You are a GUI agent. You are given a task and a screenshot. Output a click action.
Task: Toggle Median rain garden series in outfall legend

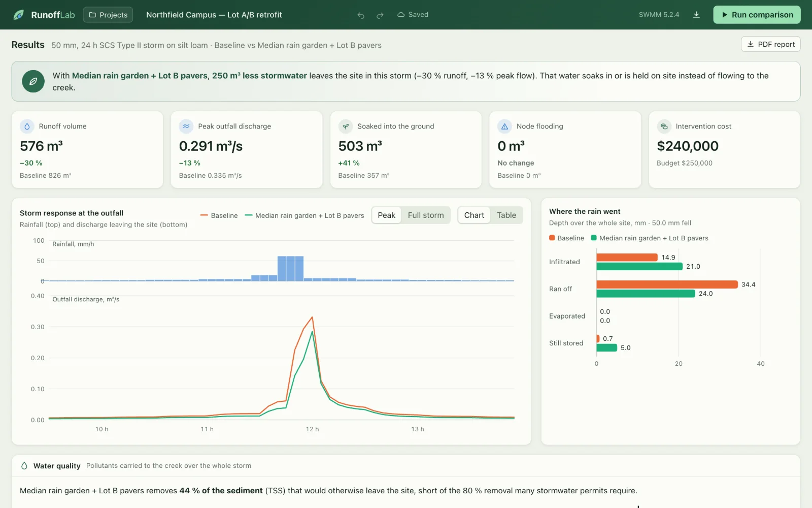[x=304, y=215]
